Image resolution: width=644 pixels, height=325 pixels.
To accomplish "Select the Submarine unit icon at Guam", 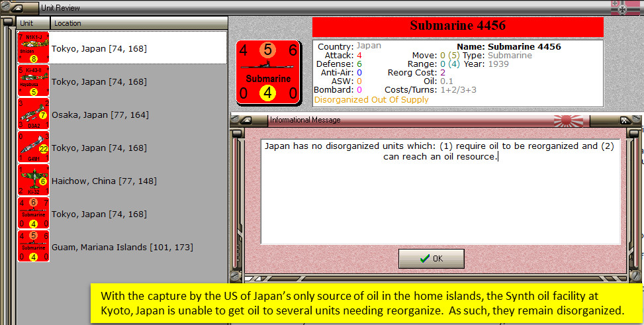I will pos(33,246).
